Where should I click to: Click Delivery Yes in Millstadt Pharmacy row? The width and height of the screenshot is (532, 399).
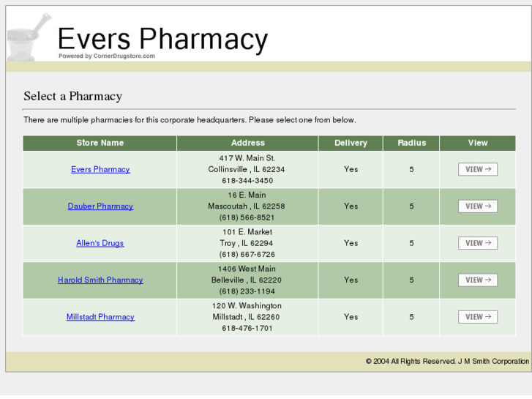[351, 317]
